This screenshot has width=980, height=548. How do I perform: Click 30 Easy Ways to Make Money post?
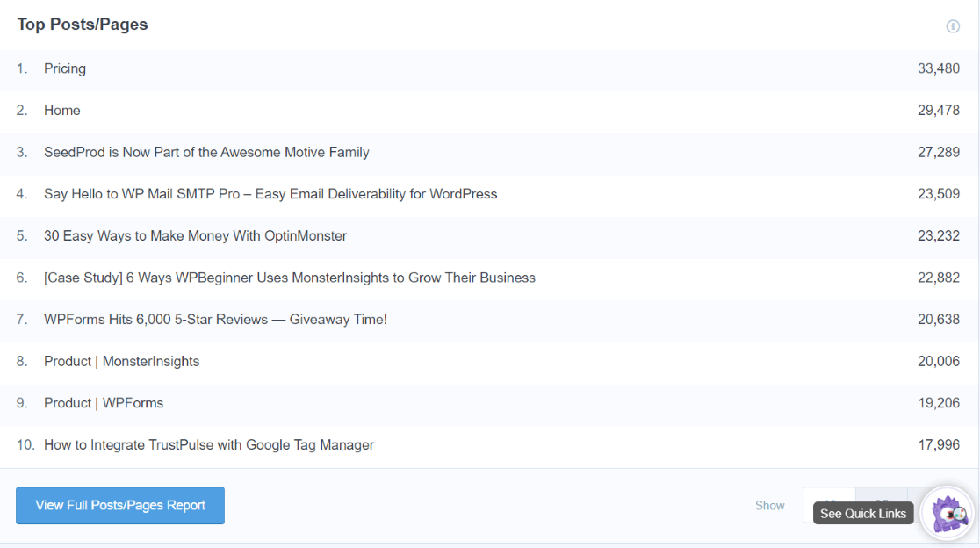[x=195, y=236]
